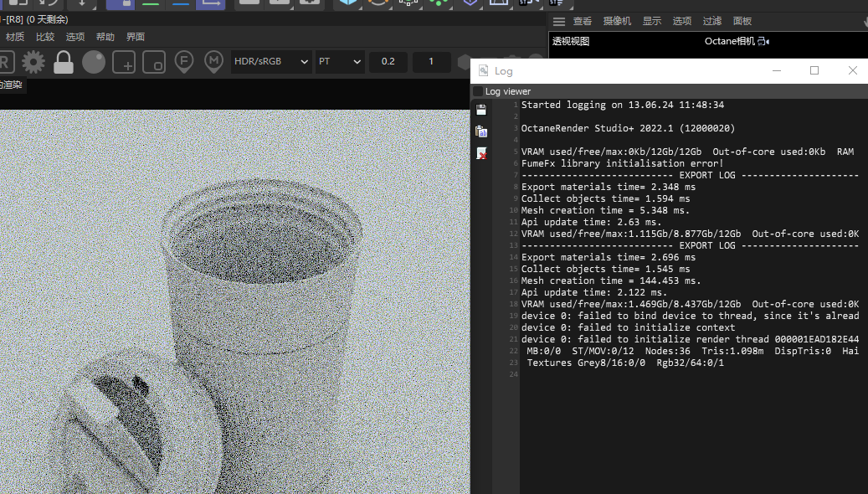Click the 透视视图 viewport label
Viewport: 868px width, 494px height.
click(x=571, y=41)
